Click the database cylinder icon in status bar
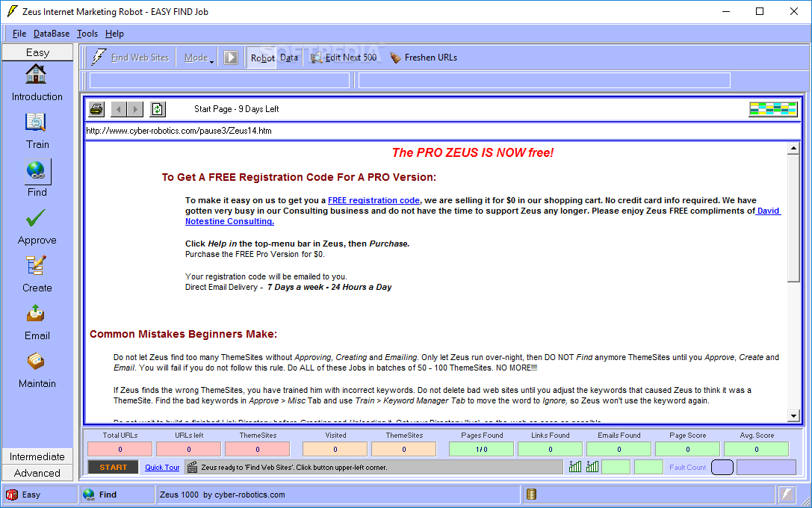The width and height of the screenshot is (812, 508). (x=531, y=495)
